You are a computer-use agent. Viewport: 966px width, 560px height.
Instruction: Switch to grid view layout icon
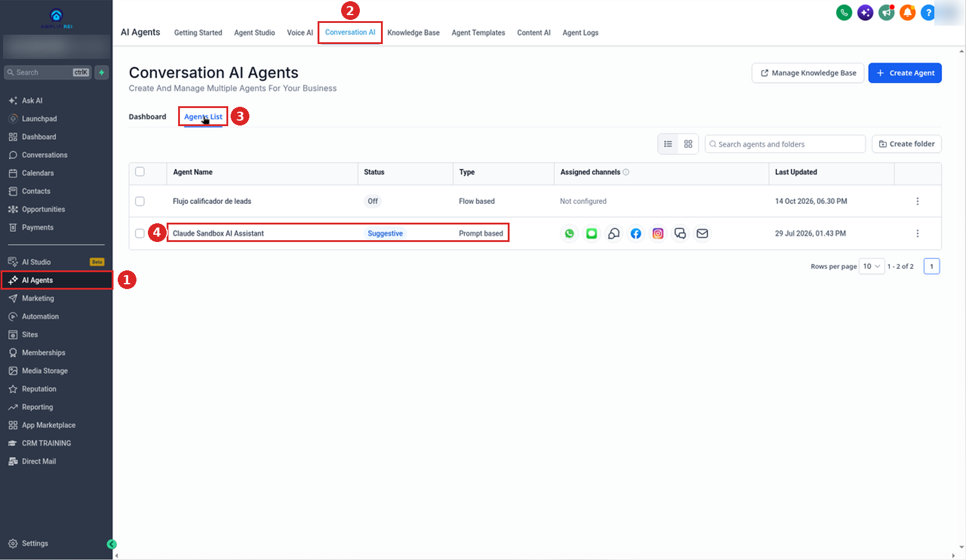pyautogui.click(x=688, y=144)
